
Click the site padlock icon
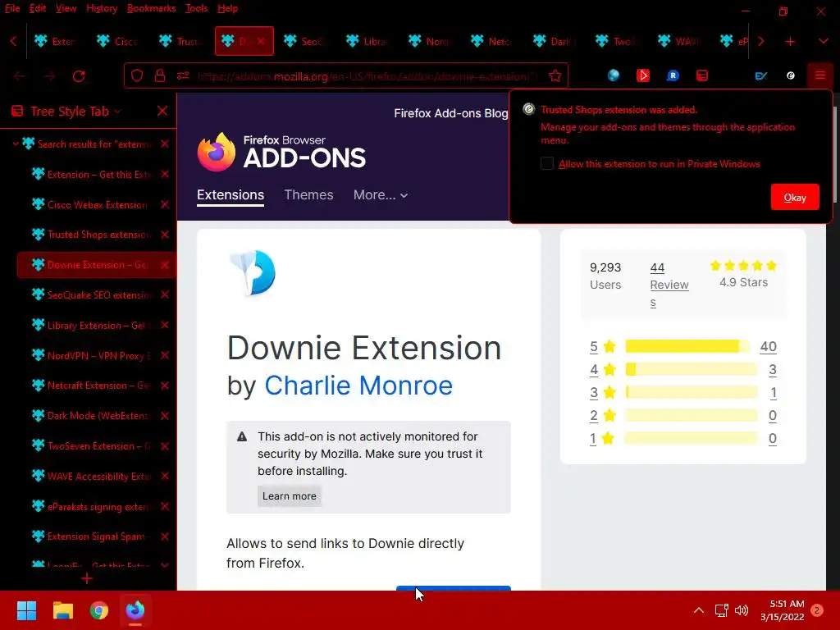tap(160, 76)
